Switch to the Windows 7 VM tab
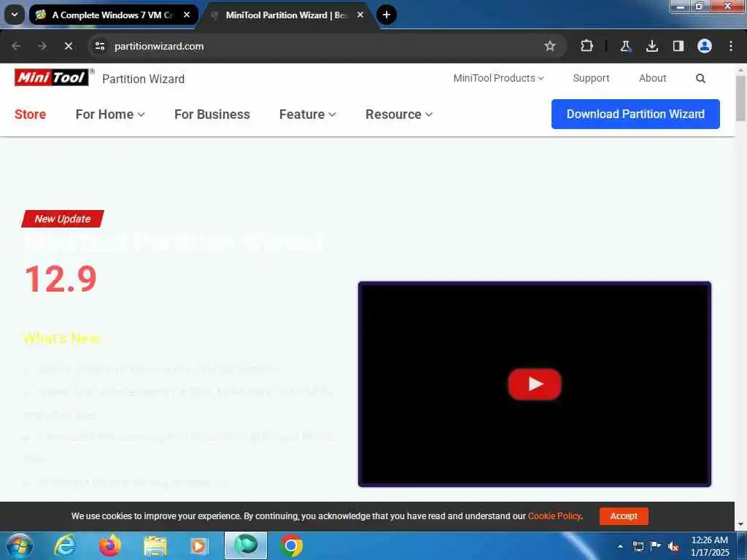Image resolution: width=747 pixels, height=560 pixels. click(113, 15)
